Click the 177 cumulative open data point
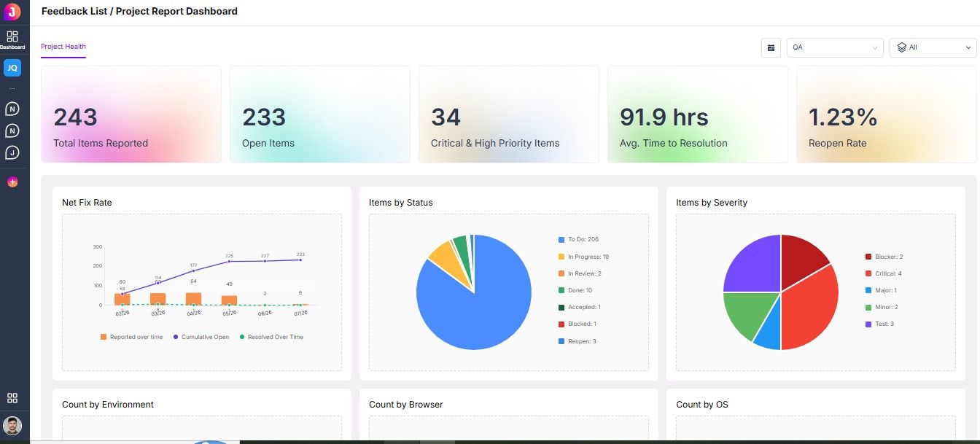The image size is (980, 444). pyautogui.click(x=193, y=270)
